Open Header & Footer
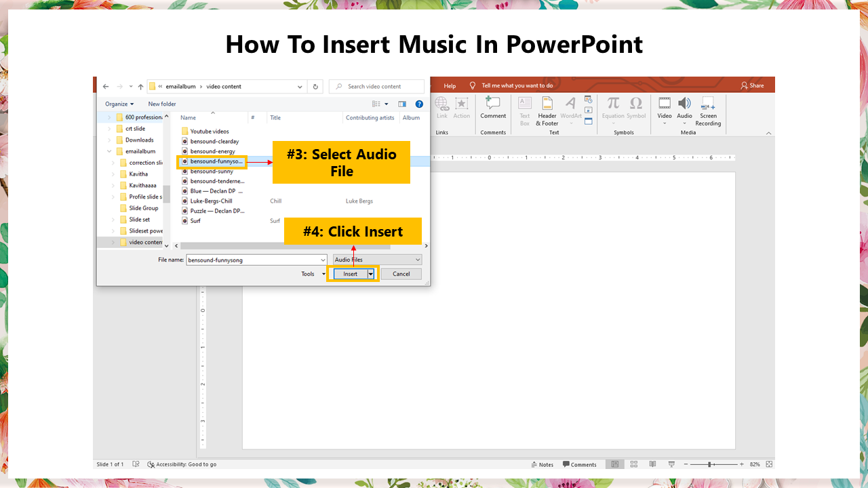The height and width of the screenshot is (488, 868). 547,111
